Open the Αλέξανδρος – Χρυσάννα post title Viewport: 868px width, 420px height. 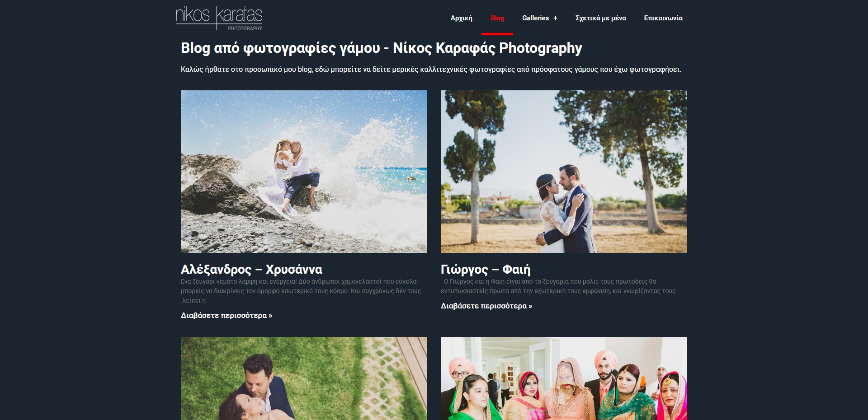[x=251, y=270]
